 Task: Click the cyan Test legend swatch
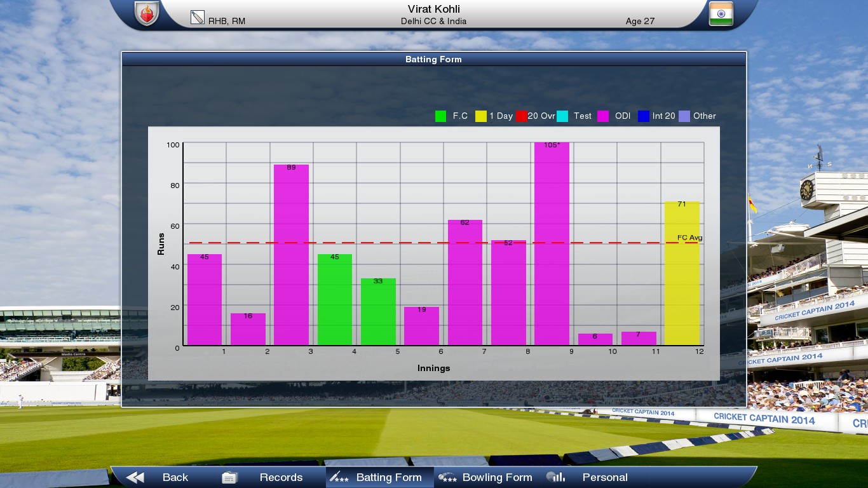coord(562,116)
